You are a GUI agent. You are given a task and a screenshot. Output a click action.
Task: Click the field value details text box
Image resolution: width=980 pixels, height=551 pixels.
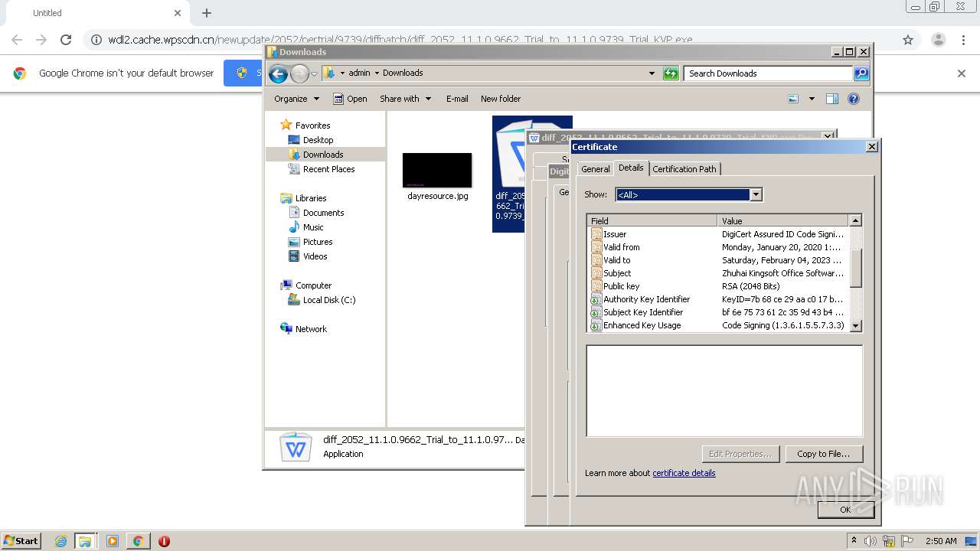(x=724, y=391)
